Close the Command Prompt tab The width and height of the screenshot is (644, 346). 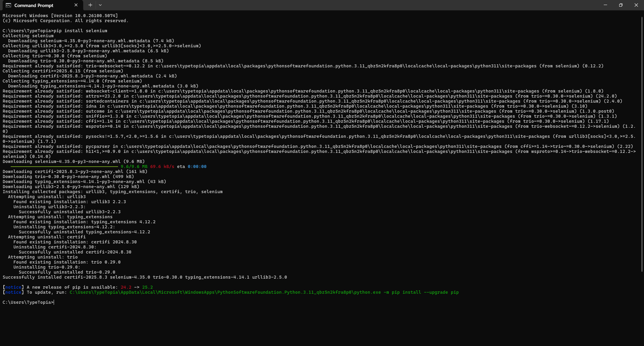pyautogui.click(x=76, y=5)
